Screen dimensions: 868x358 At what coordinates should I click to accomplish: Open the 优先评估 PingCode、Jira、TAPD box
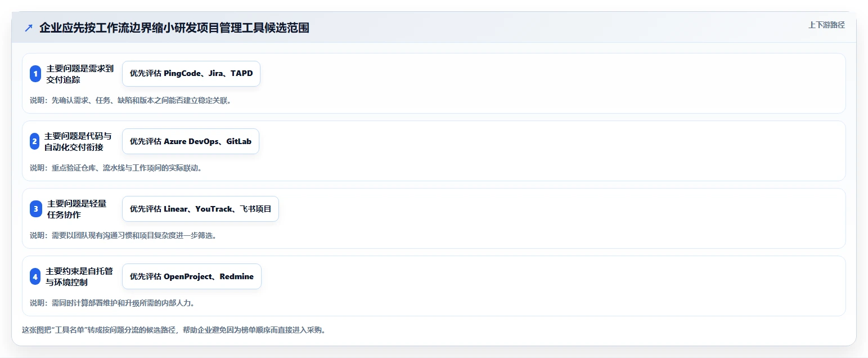(191, 74)
